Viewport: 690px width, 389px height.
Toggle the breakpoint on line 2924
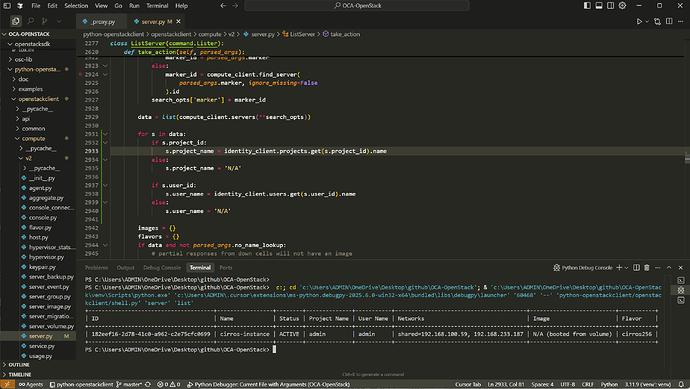tap(81, 74)
